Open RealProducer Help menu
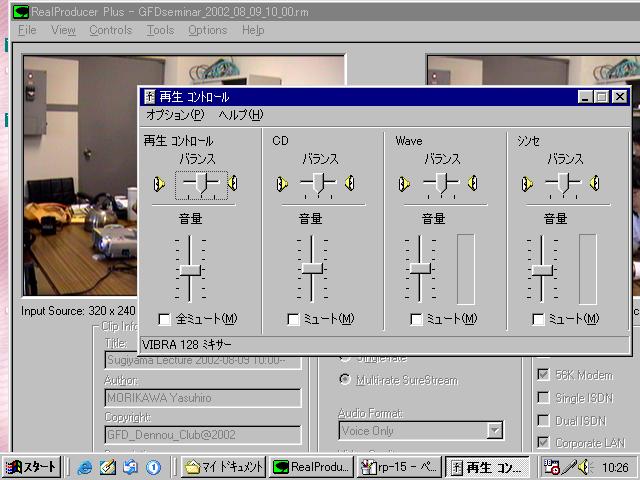 coord(253,30)
